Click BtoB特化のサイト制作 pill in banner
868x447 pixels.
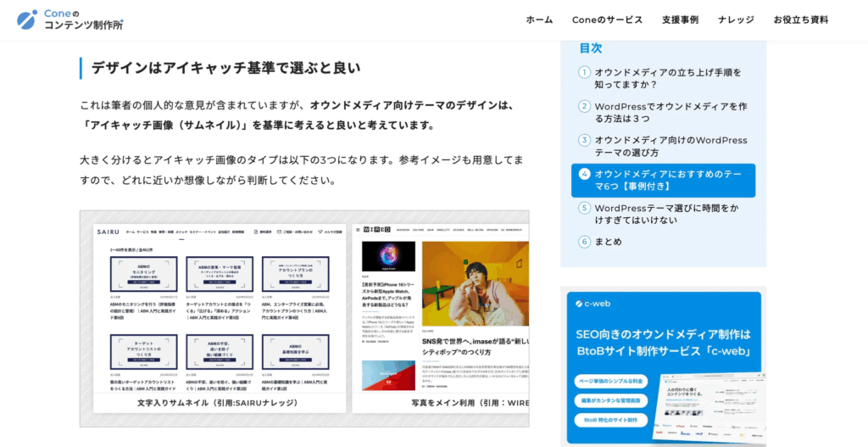(610, 420)
